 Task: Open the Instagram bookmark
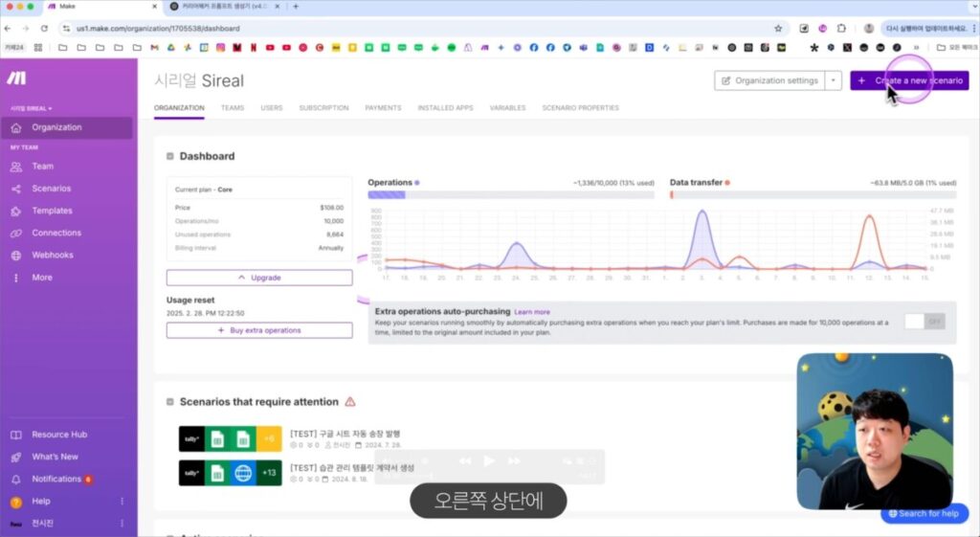click(221, 48)
